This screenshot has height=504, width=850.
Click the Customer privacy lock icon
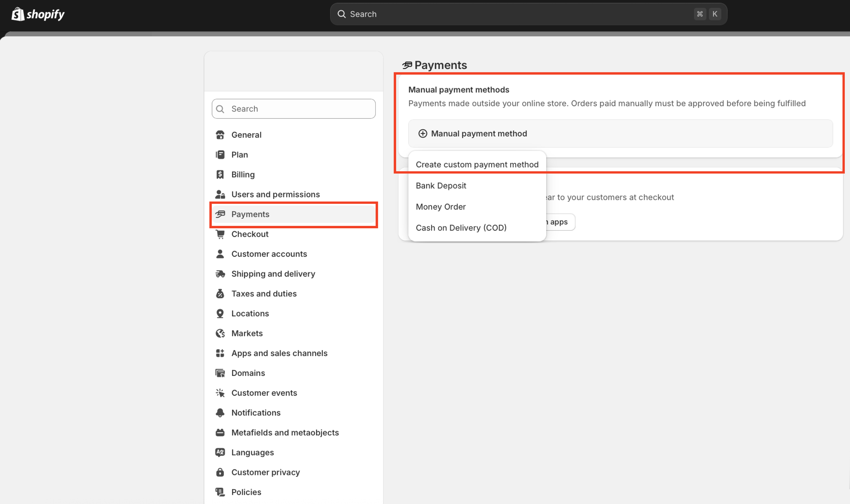point(220,472)
